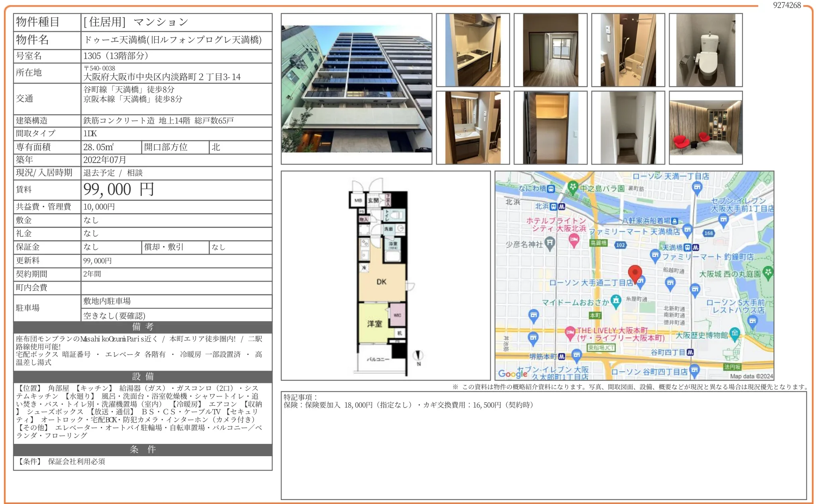Open the large building exterior photo
819x504 pixels.
356,88
